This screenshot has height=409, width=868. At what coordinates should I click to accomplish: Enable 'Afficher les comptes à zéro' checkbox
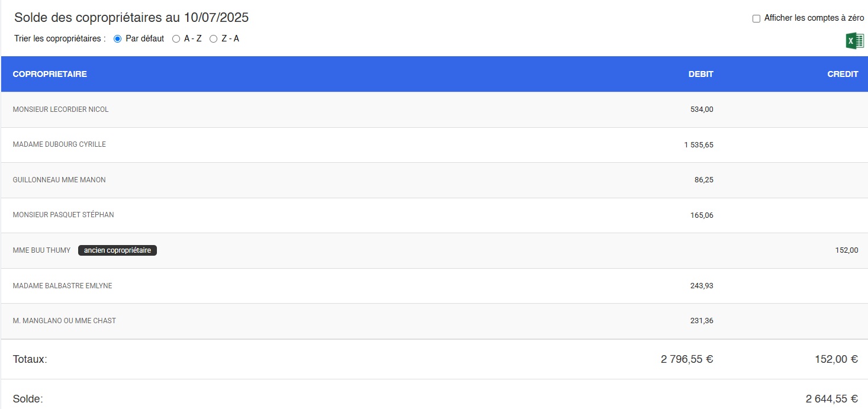click(756, 18)
